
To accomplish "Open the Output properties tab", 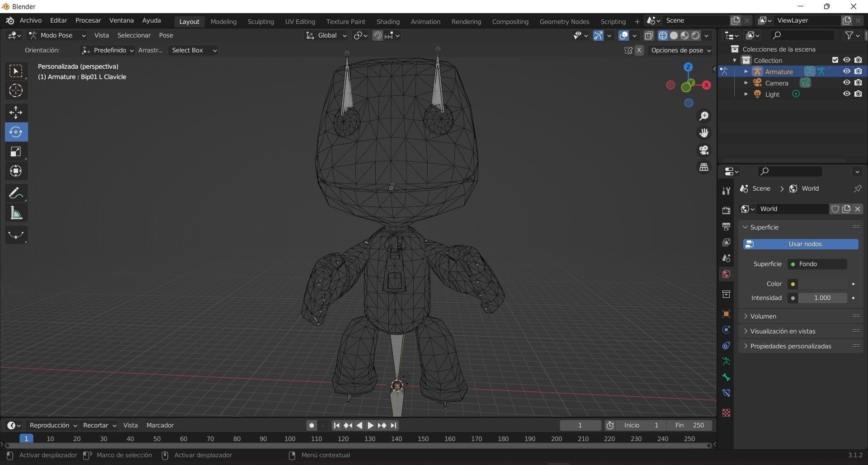I will click(x=726, y=226).
